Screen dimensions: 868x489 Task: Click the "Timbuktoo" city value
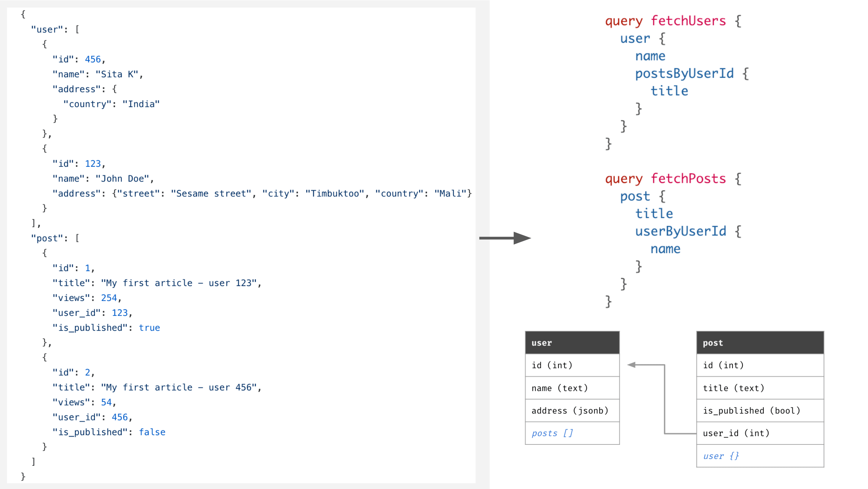pyautogui.click(x=334, y=194)
